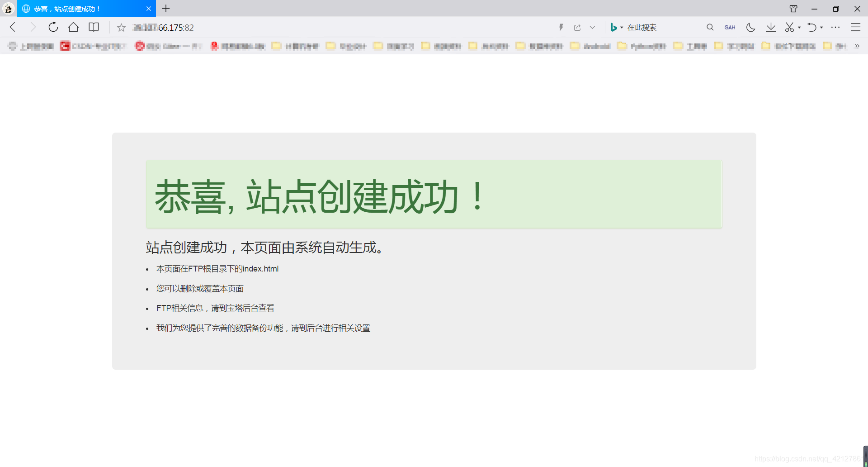The height and width of the screenshot is (467, 868).
Task: Click the undo closed-tab icon
Action: coord(812,27)
